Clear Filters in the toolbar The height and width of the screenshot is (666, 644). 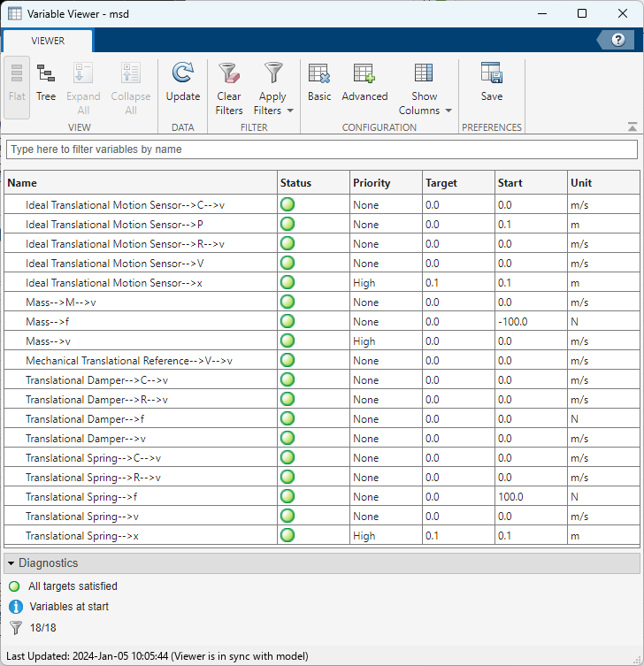click(228, 88)
